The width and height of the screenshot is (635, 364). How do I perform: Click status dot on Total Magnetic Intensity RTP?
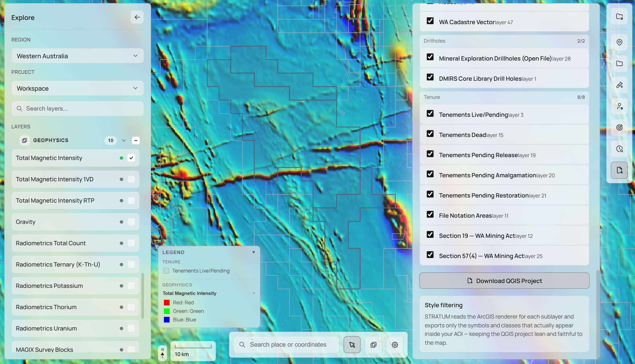[121, 201]
